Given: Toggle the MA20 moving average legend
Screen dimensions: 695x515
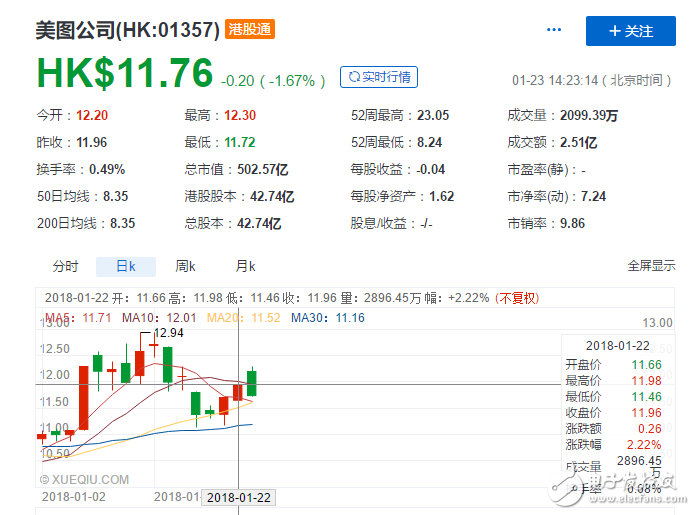Looking at the screenshot, I should [x=241, y=318].
